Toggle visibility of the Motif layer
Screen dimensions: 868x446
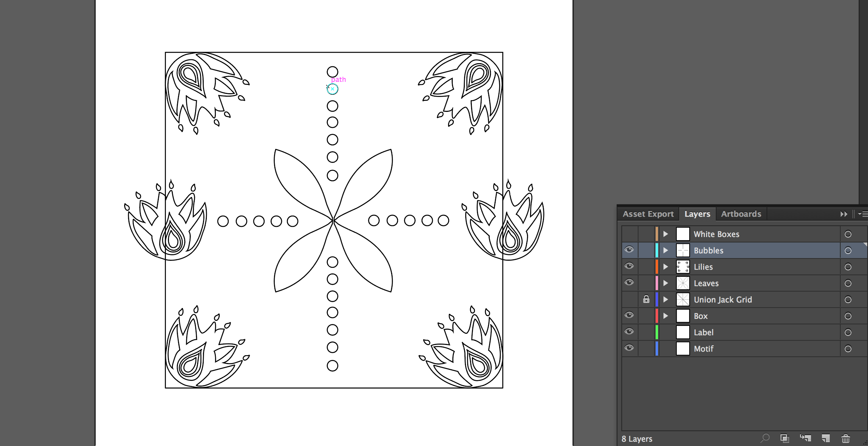pyautogui.click(x=629, y=348)
